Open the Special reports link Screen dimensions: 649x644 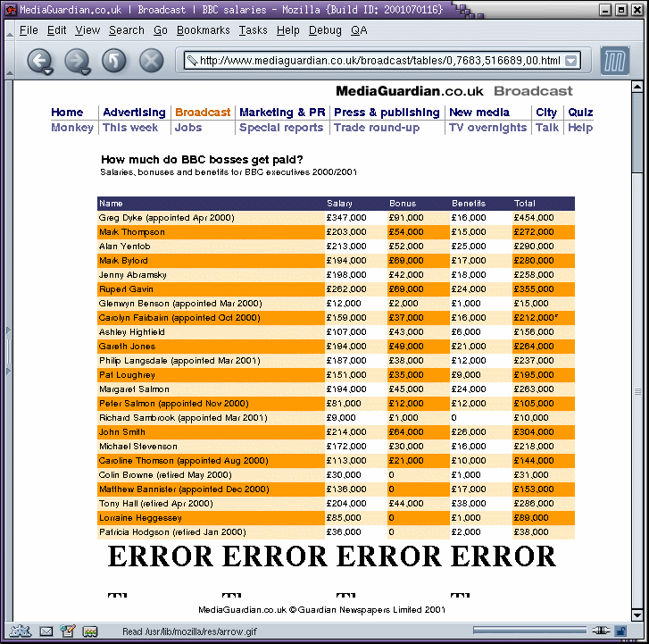point(281,128)
